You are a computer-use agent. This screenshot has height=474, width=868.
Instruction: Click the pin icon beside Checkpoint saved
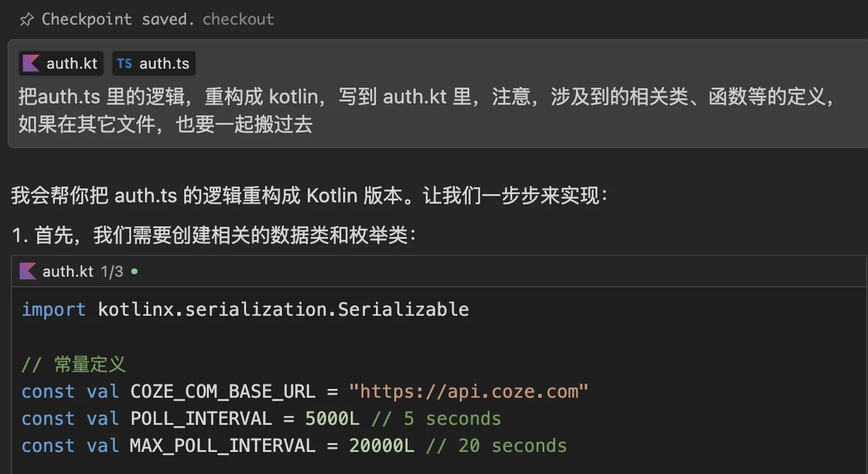coord(26,20)
